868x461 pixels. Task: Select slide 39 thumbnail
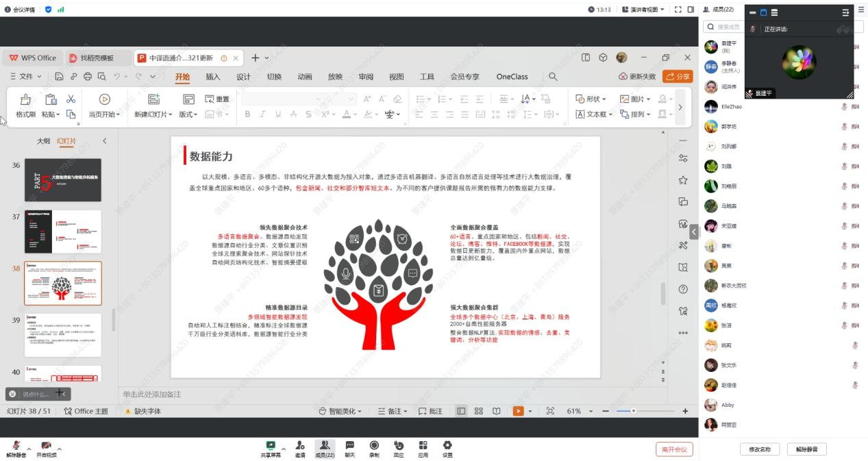(x=63, y=335)
